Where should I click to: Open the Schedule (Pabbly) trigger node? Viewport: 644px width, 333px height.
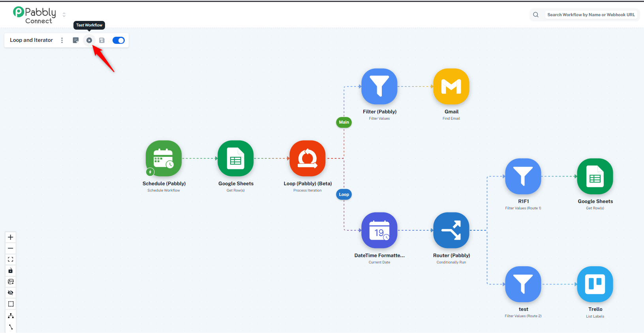163,158
